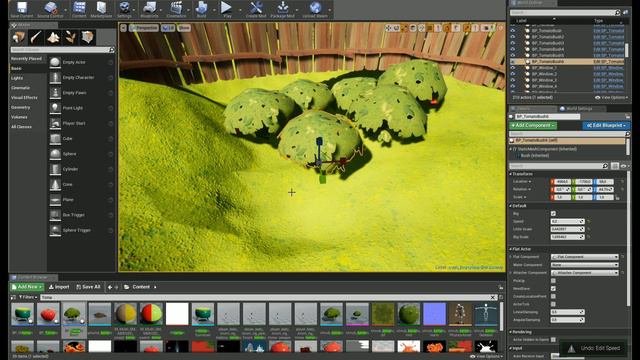Select the Foliage mode icon

point(70,38)
